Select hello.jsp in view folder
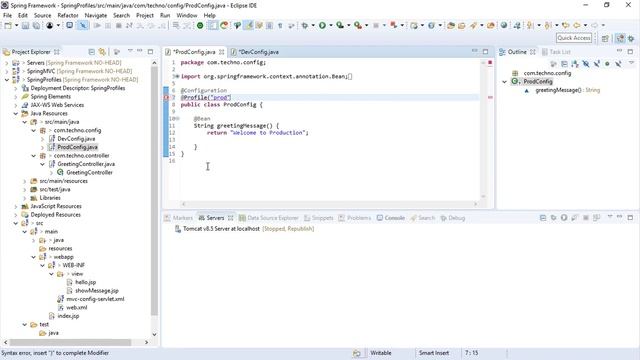This screenshot has width=640, height=360. 86,282
